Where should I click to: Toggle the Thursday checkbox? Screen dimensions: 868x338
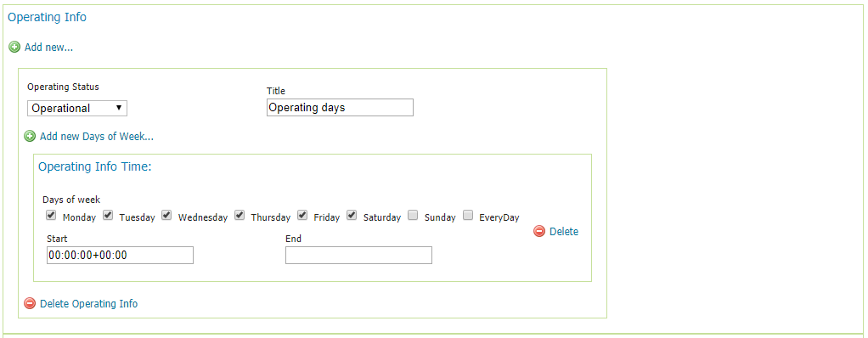click(x=240, y=215)
